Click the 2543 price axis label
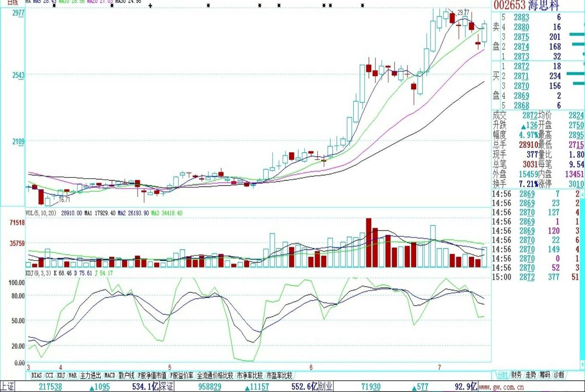Image resolution: width=585 pixels, height=392 pixels. pos(18,75)
